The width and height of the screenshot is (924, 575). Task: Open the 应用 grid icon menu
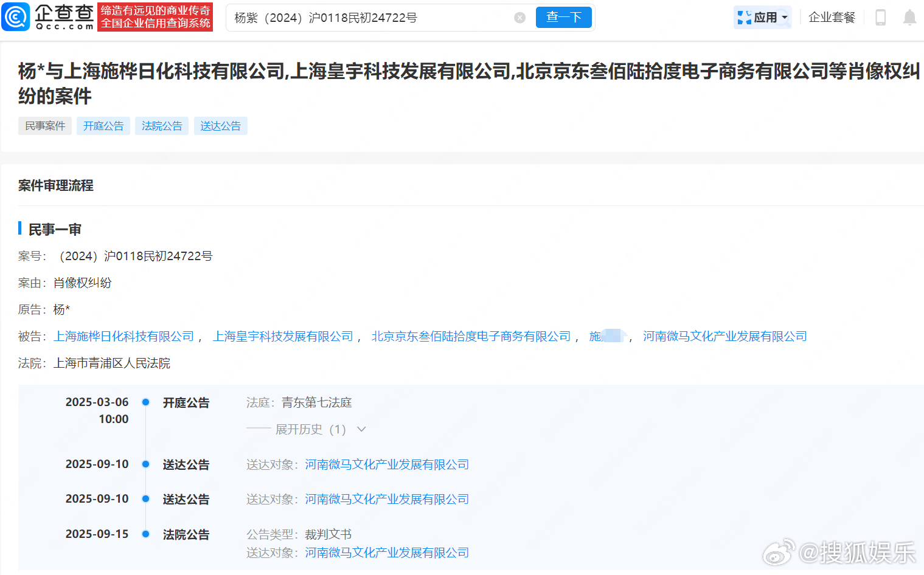744,18
